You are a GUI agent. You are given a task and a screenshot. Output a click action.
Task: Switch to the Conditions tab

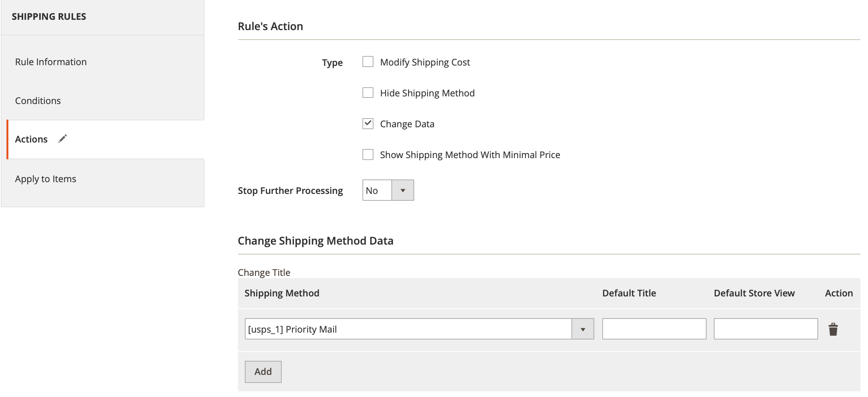[38, 101]
